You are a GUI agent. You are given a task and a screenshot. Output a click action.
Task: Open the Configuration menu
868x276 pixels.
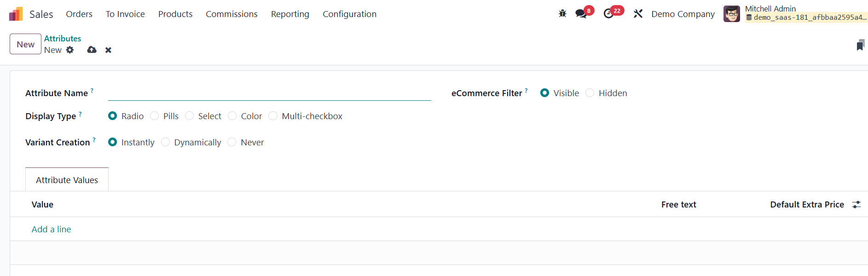tap(349, 14)
